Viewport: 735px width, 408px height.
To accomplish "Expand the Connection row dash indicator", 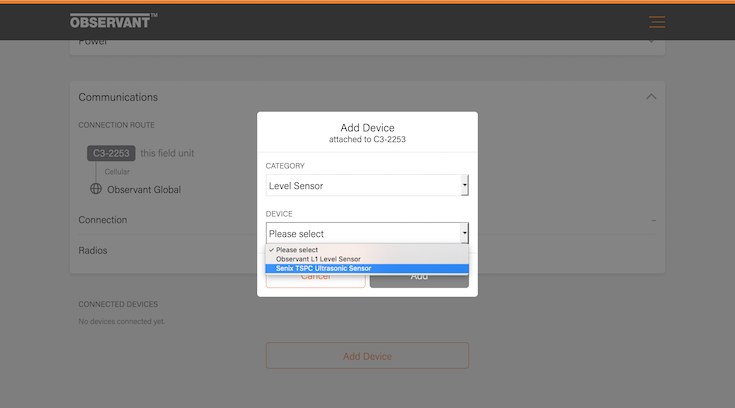I will 653,220.
